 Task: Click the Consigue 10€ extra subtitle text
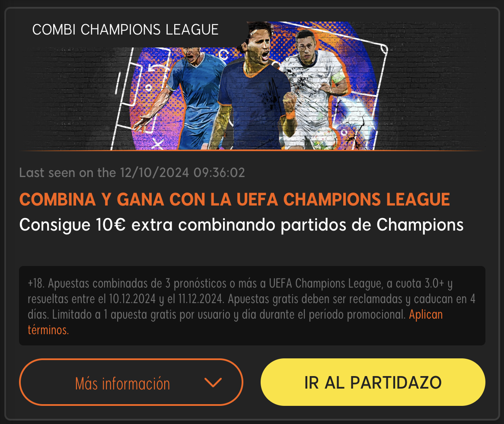tap(241, 225)
